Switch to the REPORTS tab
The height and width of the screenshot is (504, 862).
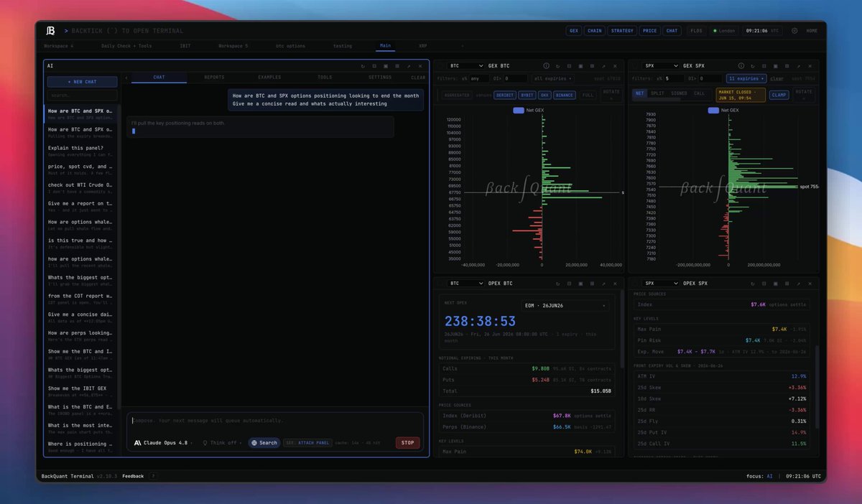214,78
